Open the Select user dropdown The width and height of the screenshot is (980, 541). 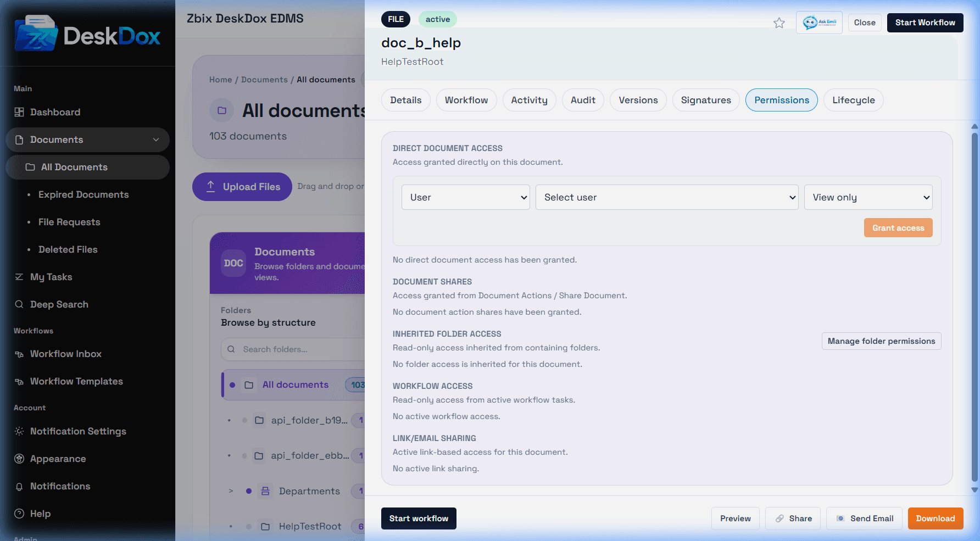tap(667, 197)
